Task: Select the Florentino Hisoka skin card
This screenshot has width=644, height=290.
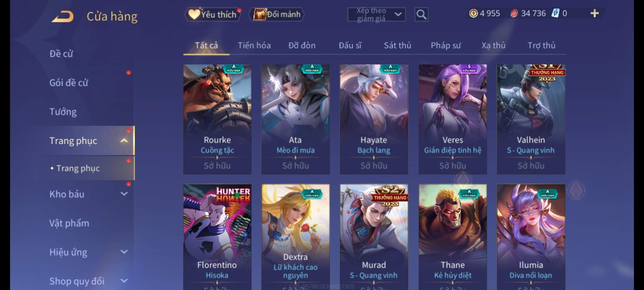Action: [217, 237]
